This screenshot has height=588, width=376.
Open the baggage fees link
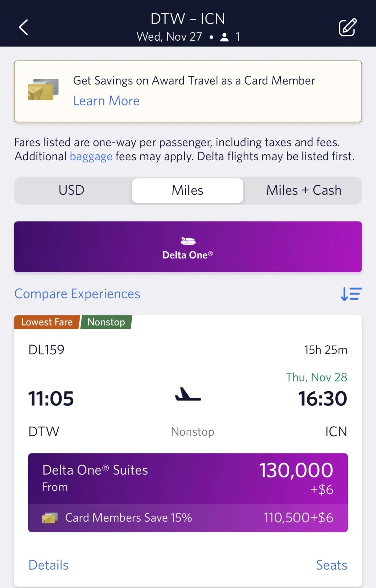pos(91,156)
